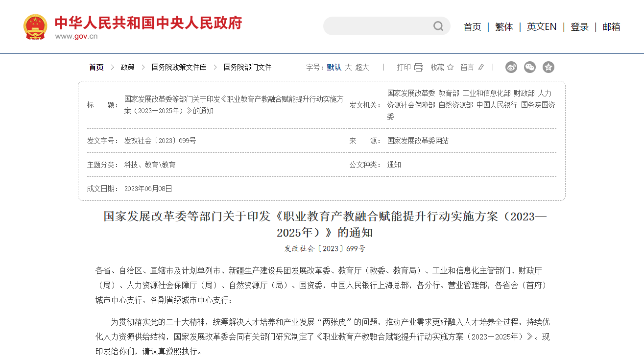Click the 收藏 favorite text

point(437,67)
